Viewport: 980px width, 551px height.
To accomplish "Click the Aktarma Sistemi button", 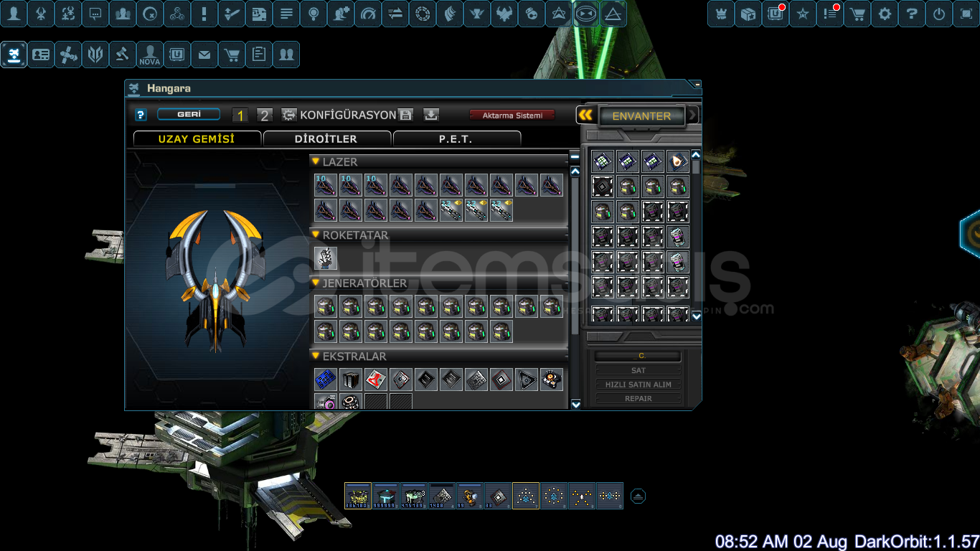I will pyautogui.click(x=512, y=115).
